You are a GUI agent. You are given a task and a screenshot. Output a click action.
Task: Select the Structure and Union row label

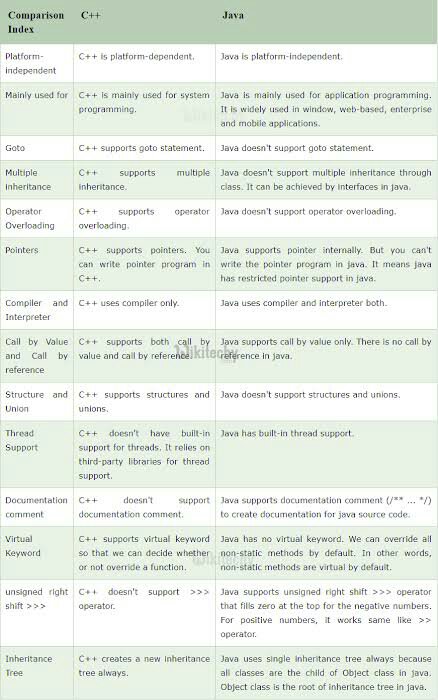[36, 401]
